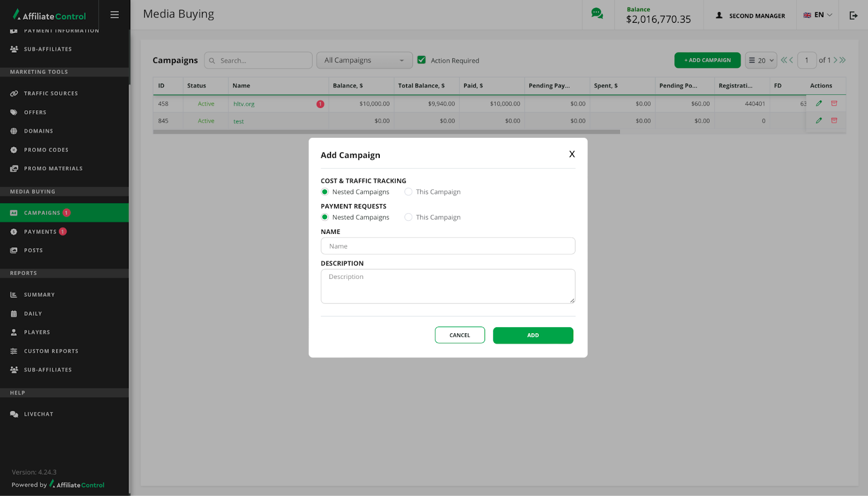Expand the rows-per-page 20 dropdown
Viewport: 868px width, 496px height.
[x=761, y=60]
